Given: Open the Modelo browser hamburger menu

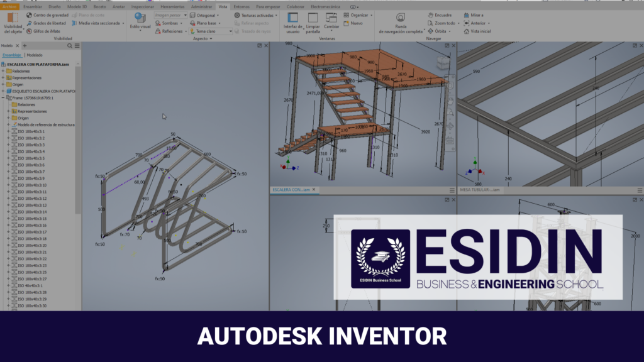Looking at the screenshot, I should tap(77, 46).
